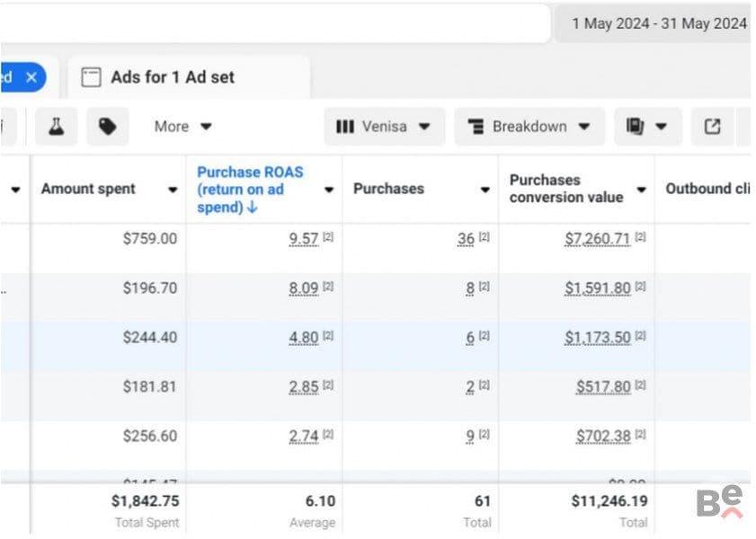Screen dimensions: 756x539
Task: Click the $702.38 conversion value
Action: pyautogui.click(x=603, y=436)
